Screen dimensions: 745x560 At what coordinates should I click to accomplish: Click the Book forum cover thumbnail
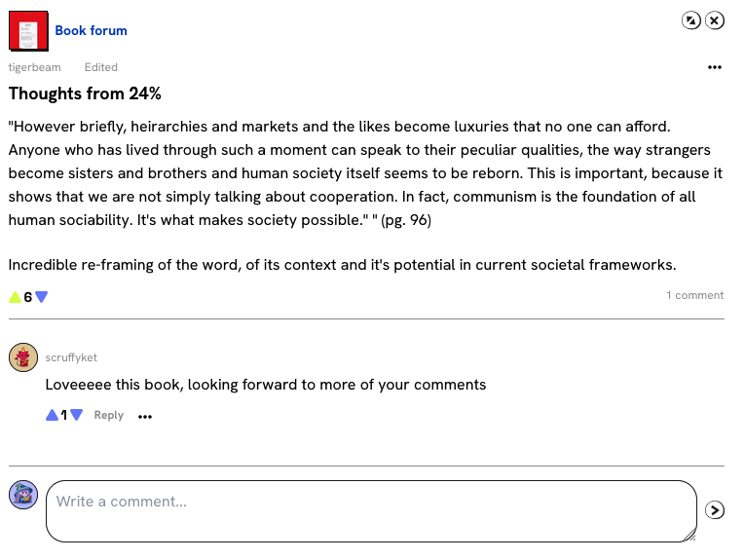(x=28, y=30)
